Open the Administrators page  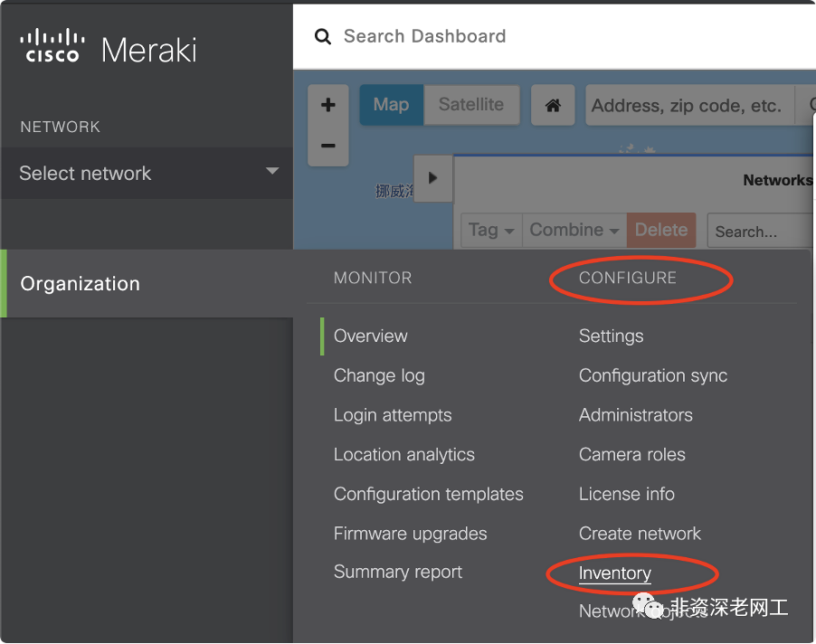pos(636,415)
